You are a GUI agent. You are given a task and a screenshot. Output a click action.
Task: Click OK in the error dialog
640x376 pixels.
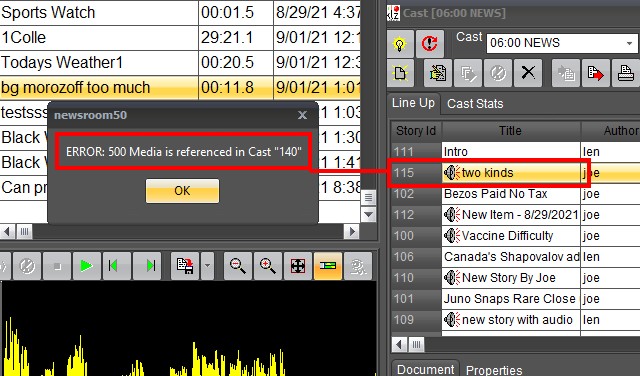pos(182,191)
